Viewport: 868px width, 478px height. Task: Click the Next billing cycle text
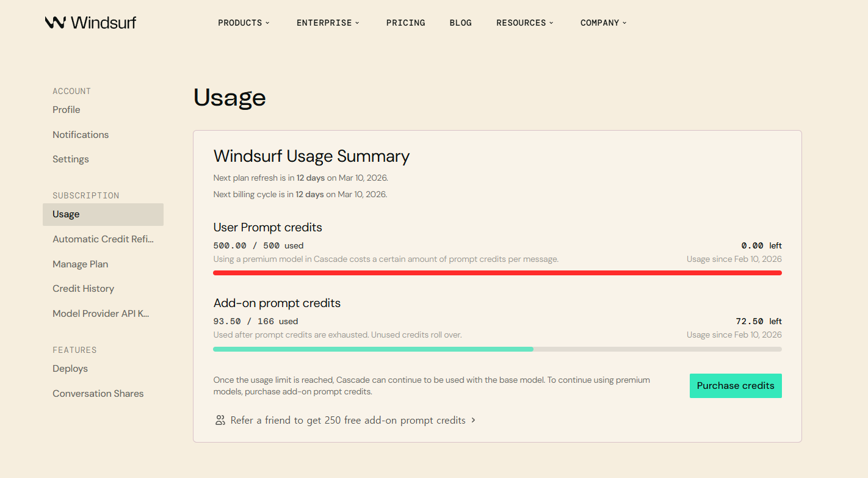click(x=300, y=195)
